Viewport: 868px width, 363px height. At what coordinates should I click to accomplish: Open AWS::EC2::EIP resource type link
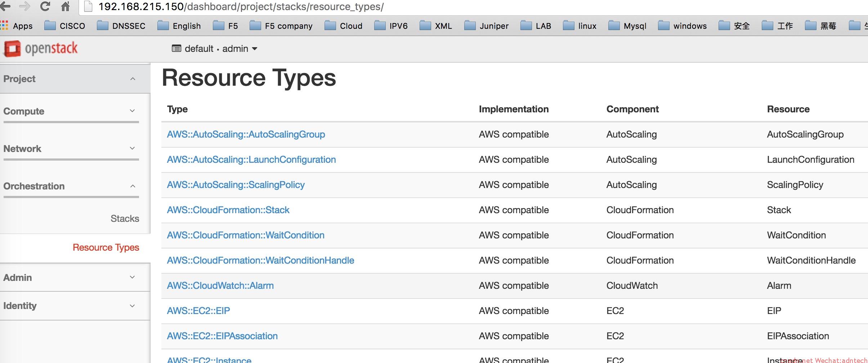[x=198, y=311]
